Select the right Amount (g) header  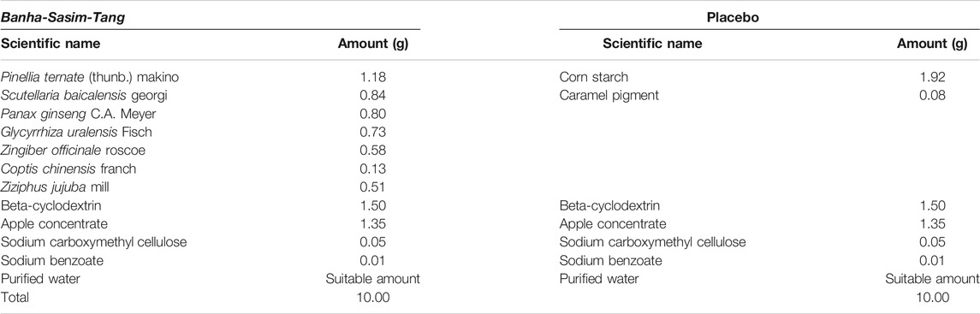(932, 44)
